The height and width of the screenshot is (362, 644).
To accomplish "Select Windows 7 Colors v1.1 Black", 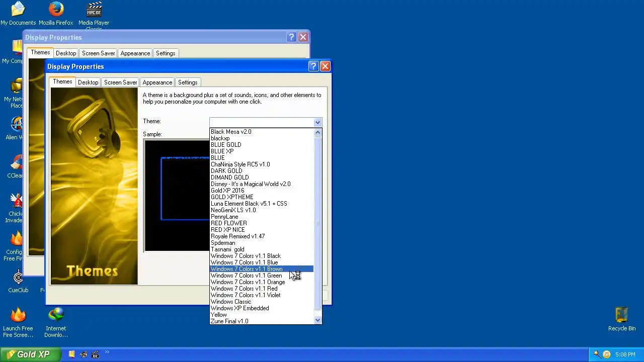I will [x=262, y=256].
